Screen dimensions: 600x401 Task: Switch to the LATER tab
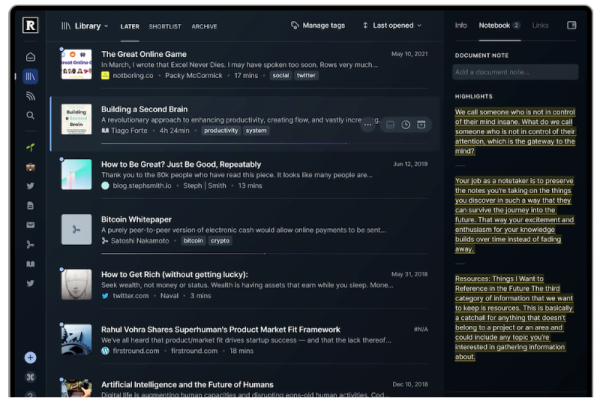tap(130, 26)
